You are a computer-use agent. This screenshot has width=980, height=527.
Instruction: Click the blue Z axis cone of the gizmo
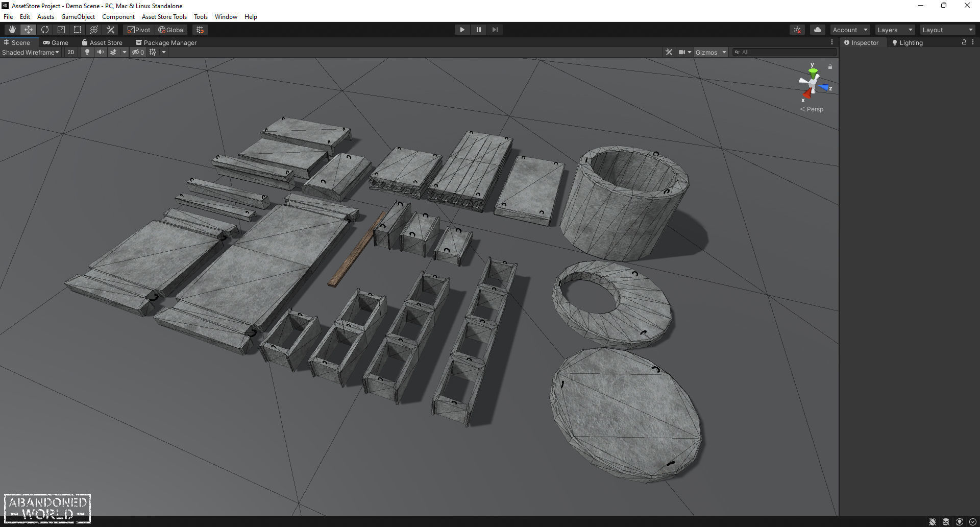(x=824, y=87)
